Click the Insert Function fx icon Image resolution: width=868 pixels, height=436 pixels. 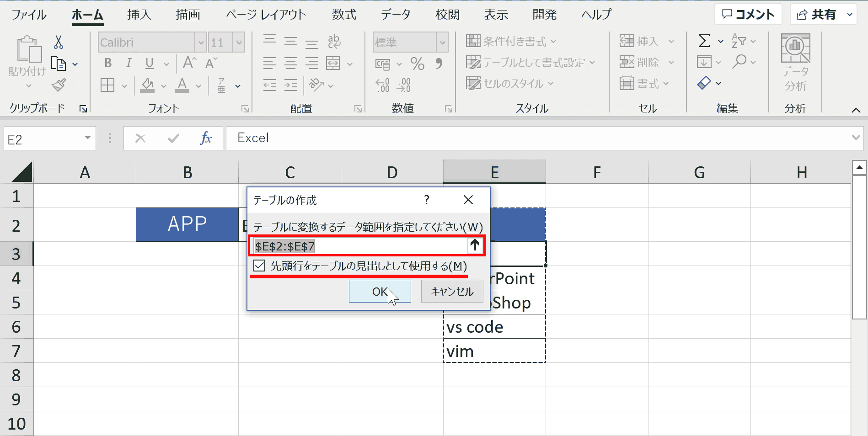[206, 138]
